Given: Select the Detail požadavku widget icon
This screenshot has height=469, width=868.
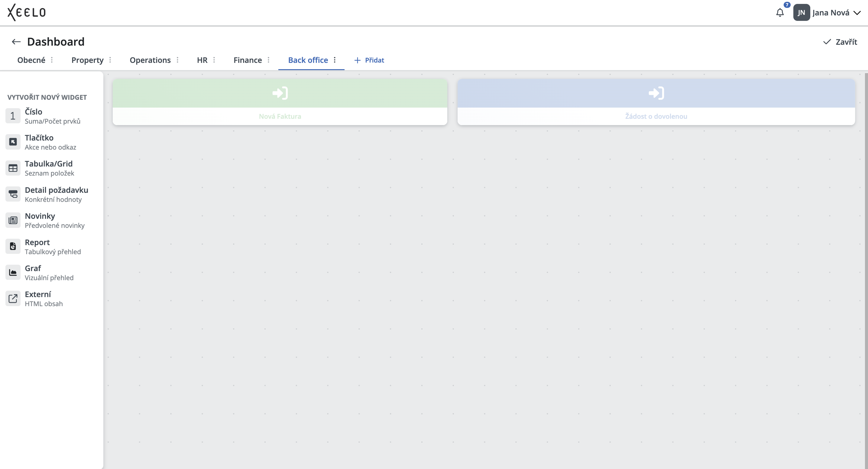Looking at the screenshot, I should pyautogui.click(x=13, y=194).
